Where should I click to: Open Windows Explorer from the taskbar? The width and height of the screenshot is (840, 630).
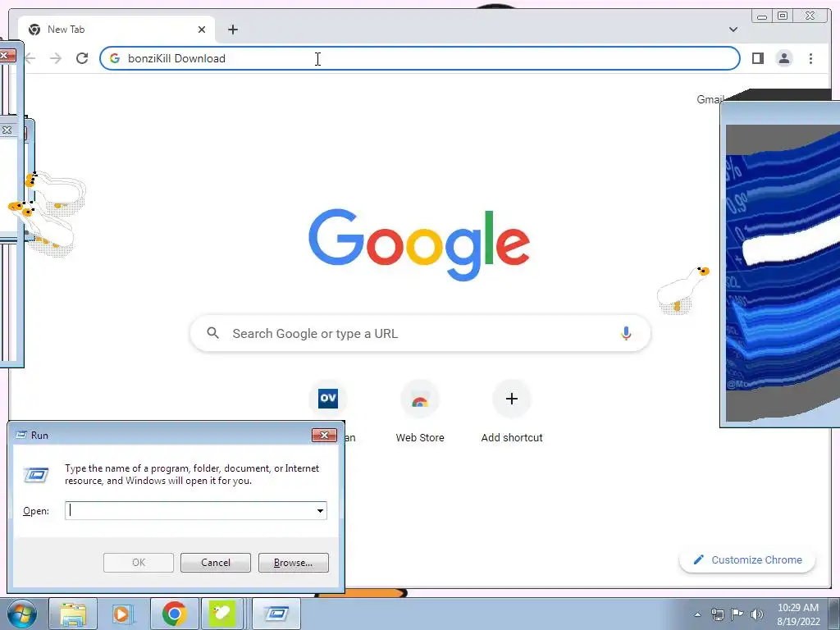click(73, 614)
